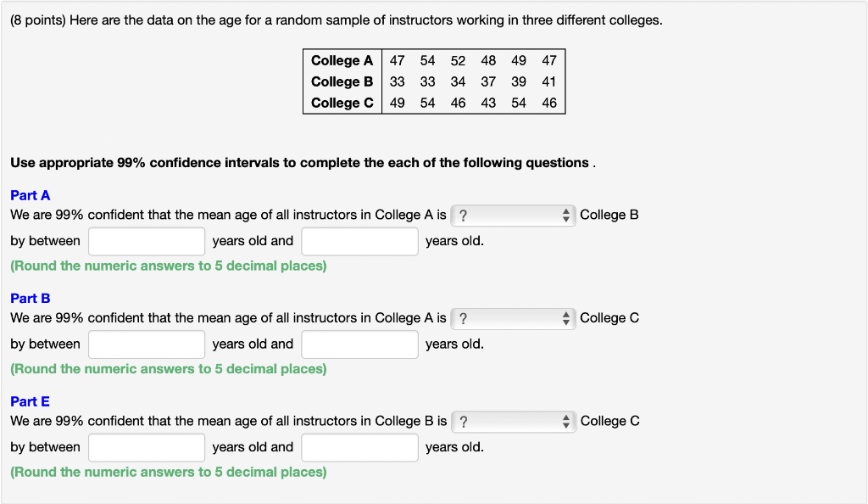Select the first answer field in Part A
The height and width of the screenshot is (504, 868).
point(146,241)
